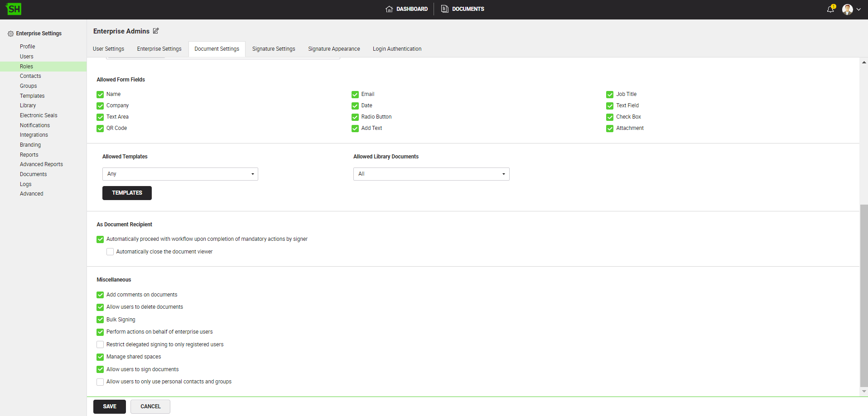Expand the Allowed Library Documents dropdown
868x416 pixels.
(431, 174)
